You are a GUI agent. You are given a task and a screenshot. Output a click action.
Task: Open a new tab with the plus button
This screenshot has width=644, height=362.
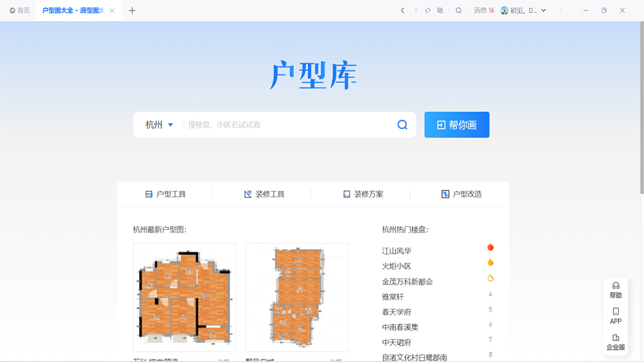pos(132,10)
